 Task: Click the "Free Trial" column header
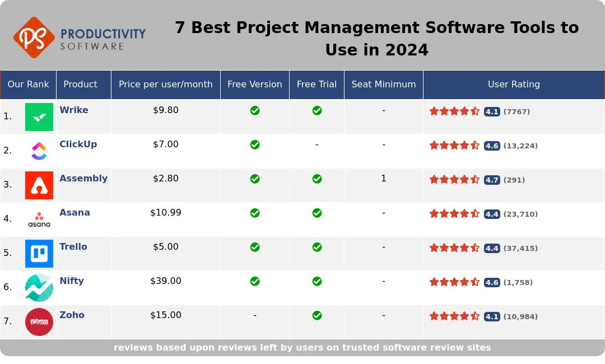[x=317, y=84]
